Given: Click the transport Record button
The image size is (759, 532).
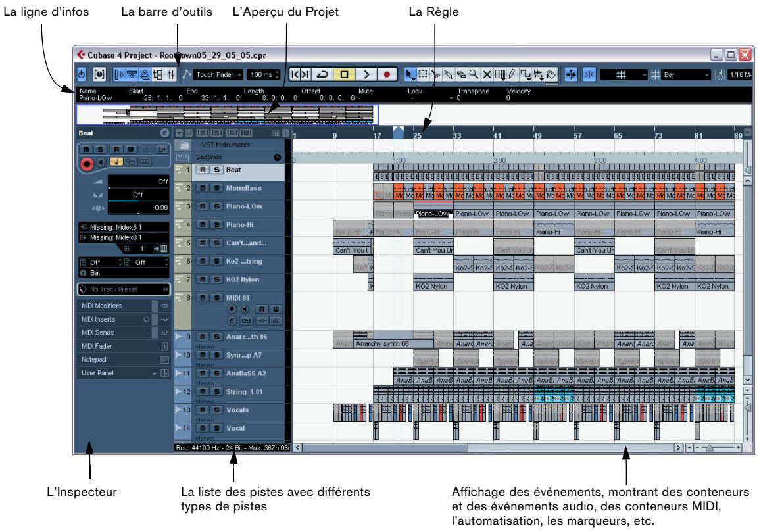Looking at the screenshot, I should pos(387,74).
